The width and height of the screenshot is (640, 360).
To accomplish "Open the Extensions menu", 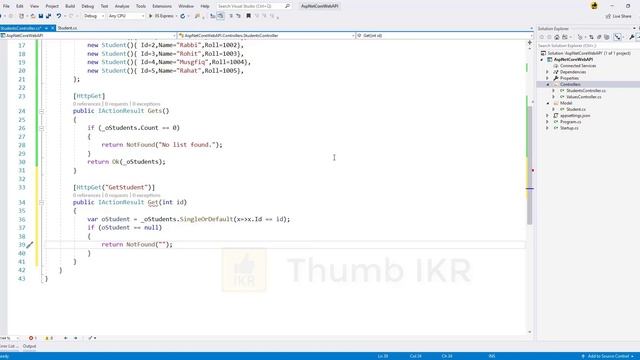I will 162,6.
